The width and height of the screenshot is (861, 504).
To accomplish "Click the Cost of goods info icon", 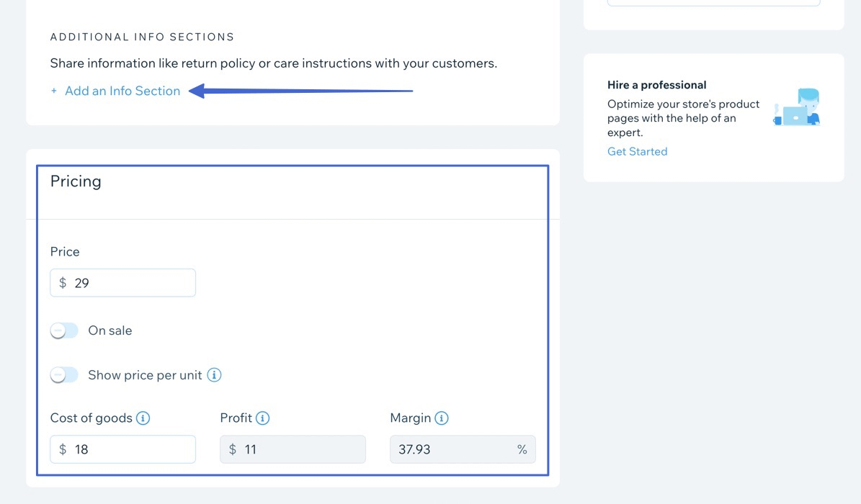I will click(143, 418).
